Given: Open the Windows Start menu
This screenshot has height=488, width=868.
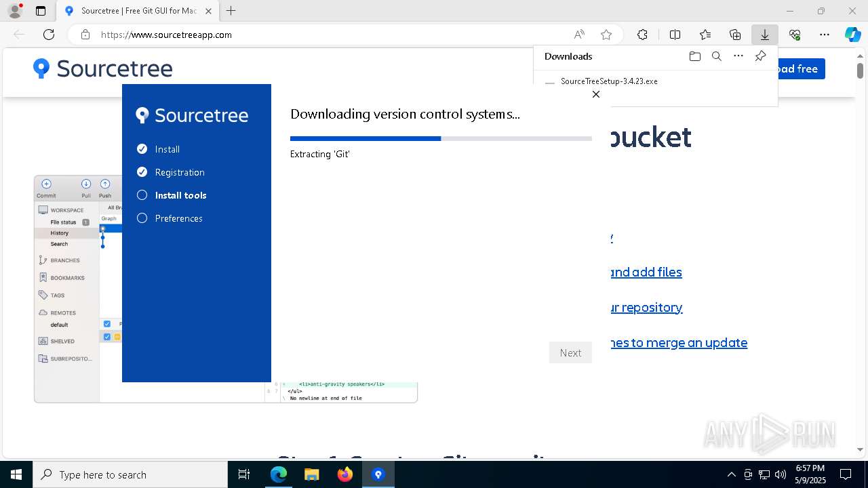Looking at the screenshot, I should [16, 474].
